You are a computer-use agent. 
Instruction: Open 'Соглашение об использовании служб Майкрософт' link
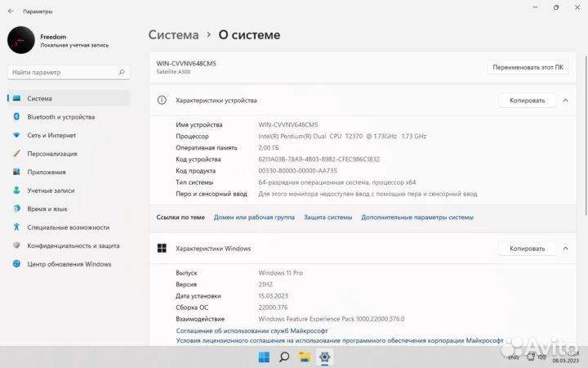click(252, 331)
